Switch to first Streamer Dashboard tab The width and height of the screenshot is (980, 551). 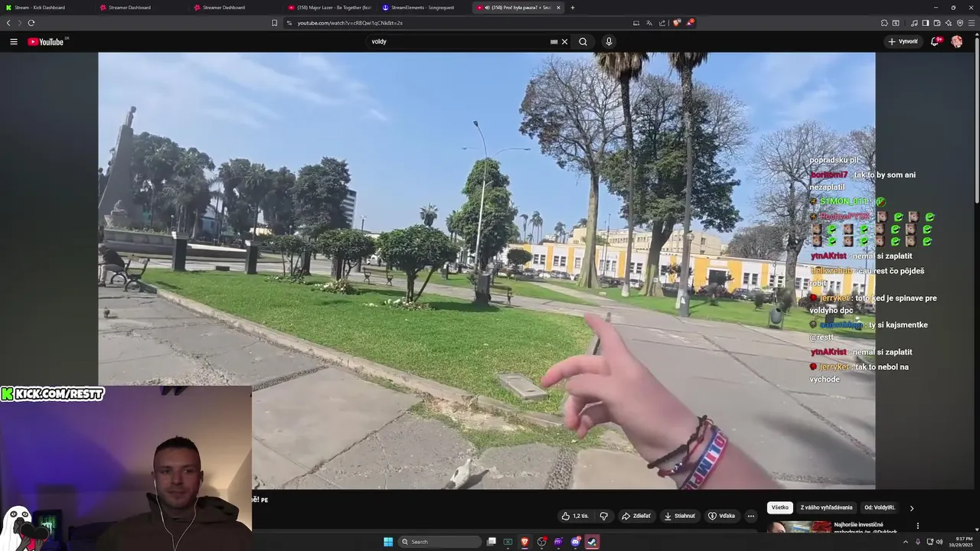(x=139, y=8)
